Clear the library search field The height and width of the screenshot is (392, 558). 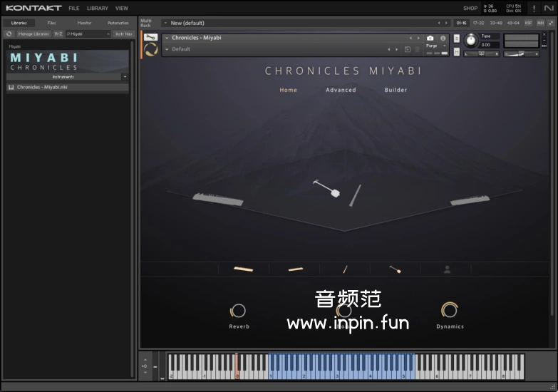108,33
